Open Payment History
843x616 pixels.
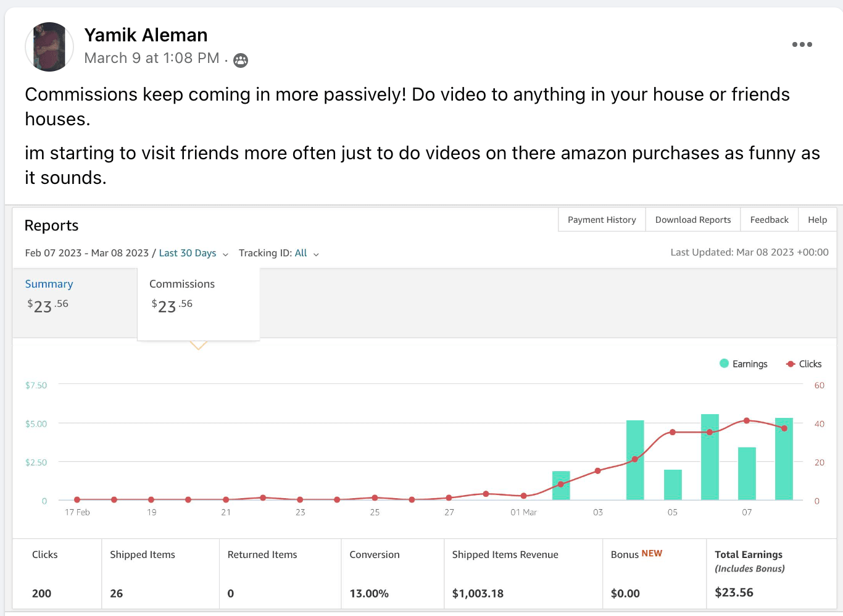click(602, 220)
